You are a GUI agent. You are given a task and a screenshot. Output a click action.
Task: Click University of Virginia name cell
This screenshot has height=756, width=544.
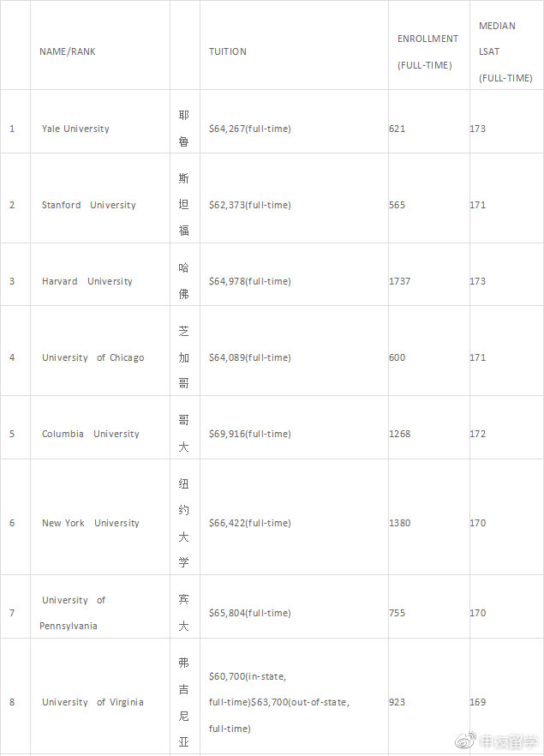100,696
